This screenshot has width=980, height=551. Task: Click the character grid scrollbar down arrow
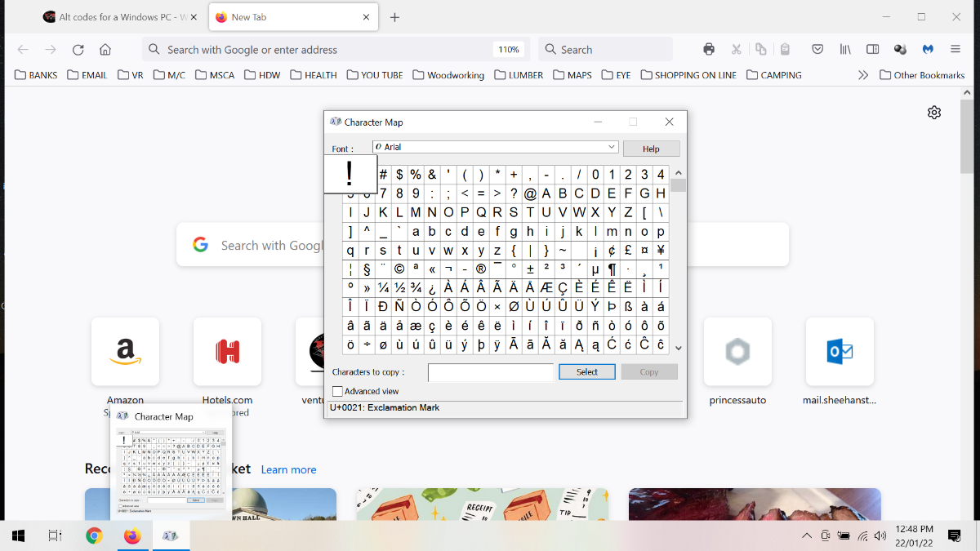[679, 348]
